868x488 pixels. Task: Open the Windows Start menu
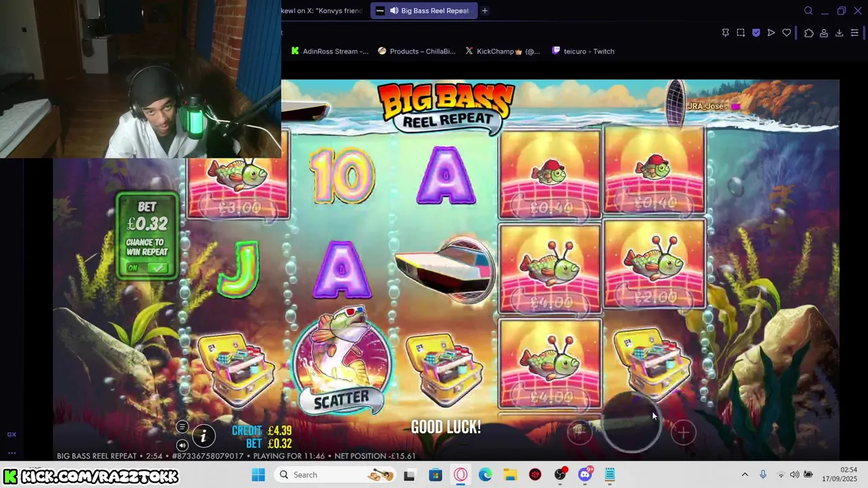click(258, 474)
